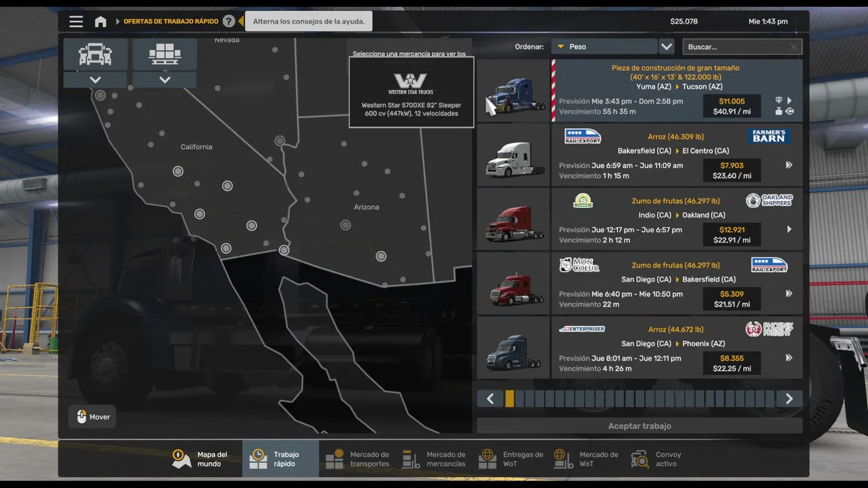Click double-arrow icon on San Diego–Bakersfield job
The height and width of the screenshot is (488, 868).
pyautogui.click(x=789, y=293)
